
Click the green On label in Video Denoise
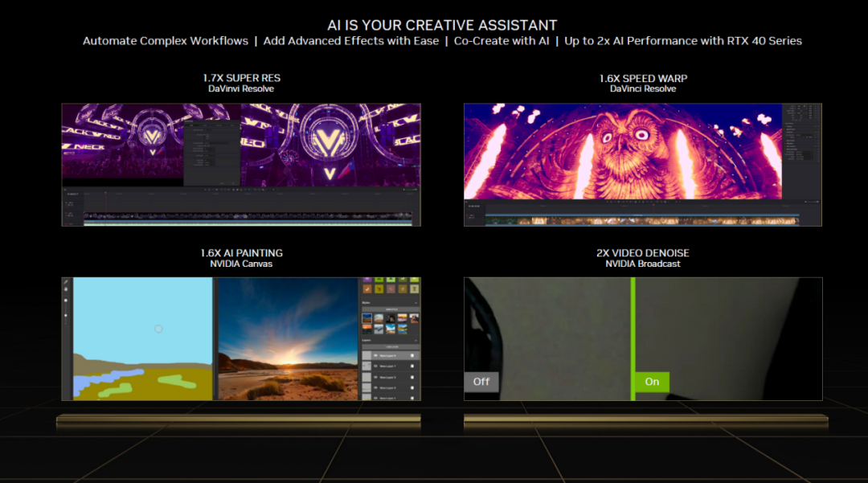[652, 381]
